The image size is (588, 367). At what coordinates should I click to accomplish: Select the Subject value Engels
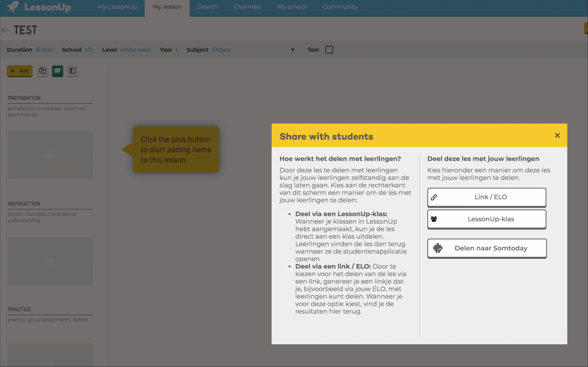(x=222, y=50)
